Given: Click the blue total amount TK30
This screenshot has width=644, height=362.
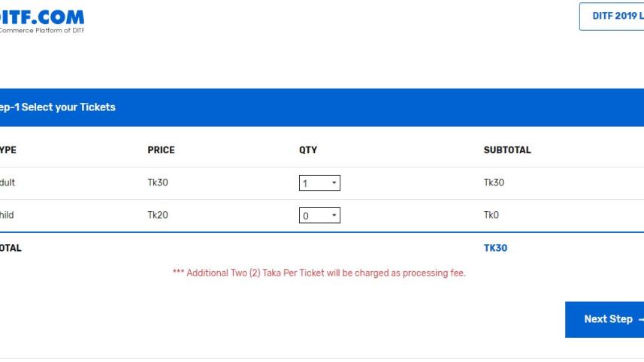Looking at the screenshot, I should click(495, 248).
